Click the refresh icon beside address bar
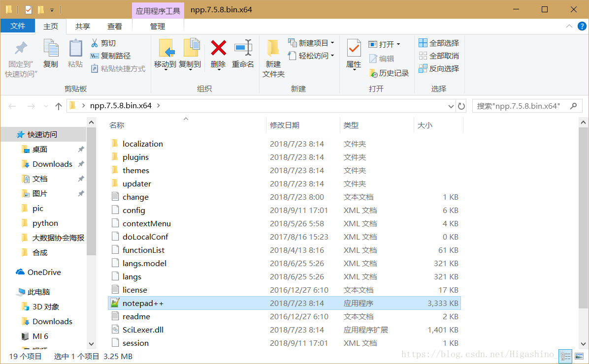This screenshot has width=589, height=364. (461, 106)
